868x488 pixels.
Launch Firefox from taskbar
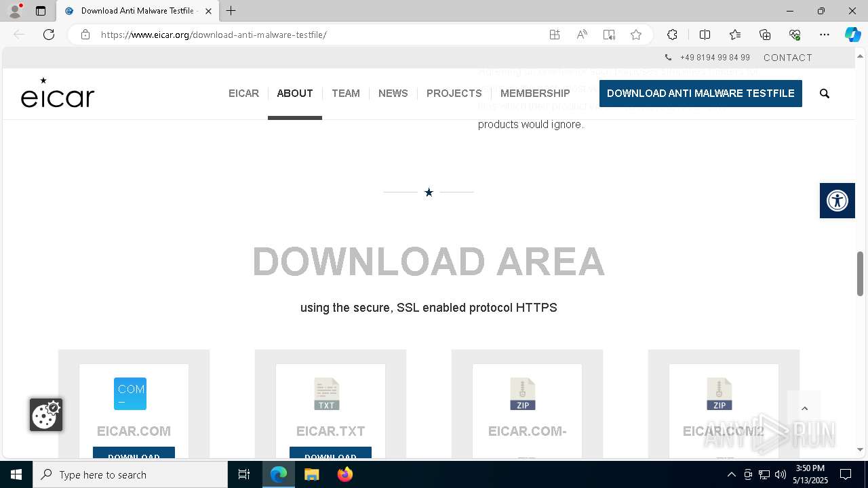coord(345,474)
